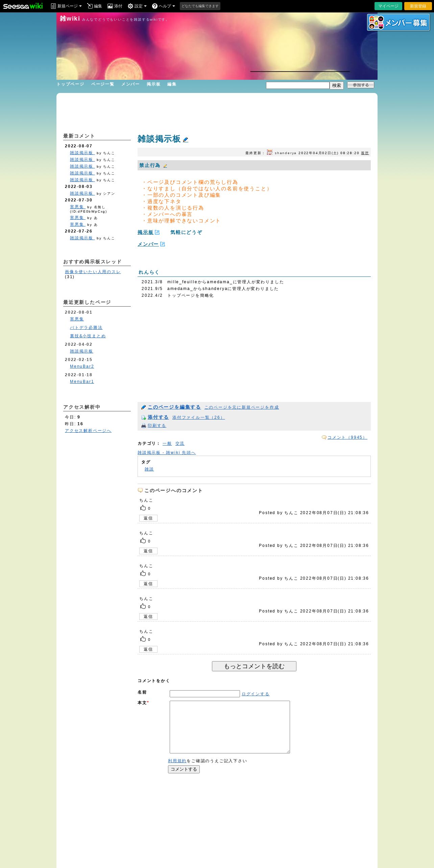Click the このページを編集する link

point(174,407)
